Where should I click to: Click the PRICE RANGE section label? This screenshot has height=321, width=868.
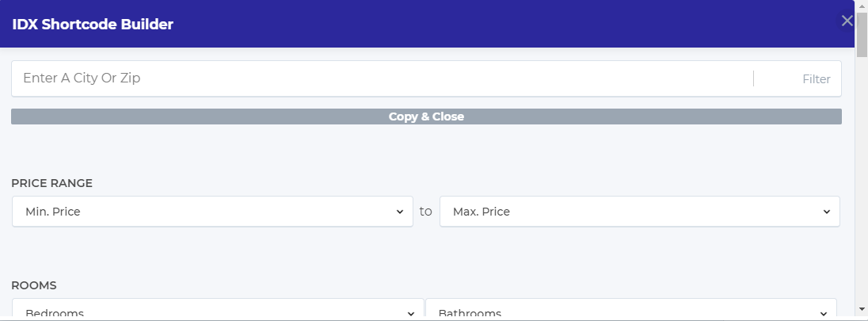[x=52, y=184]
